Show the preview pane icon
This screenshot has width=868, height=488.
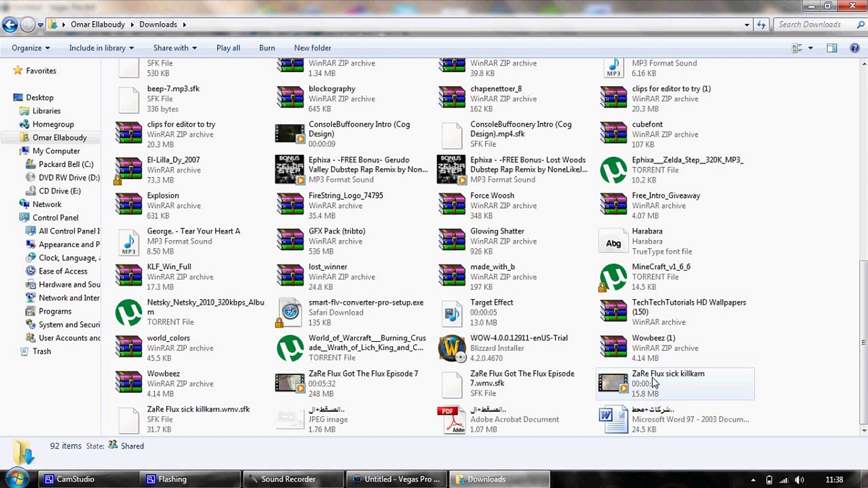(832, 48)
